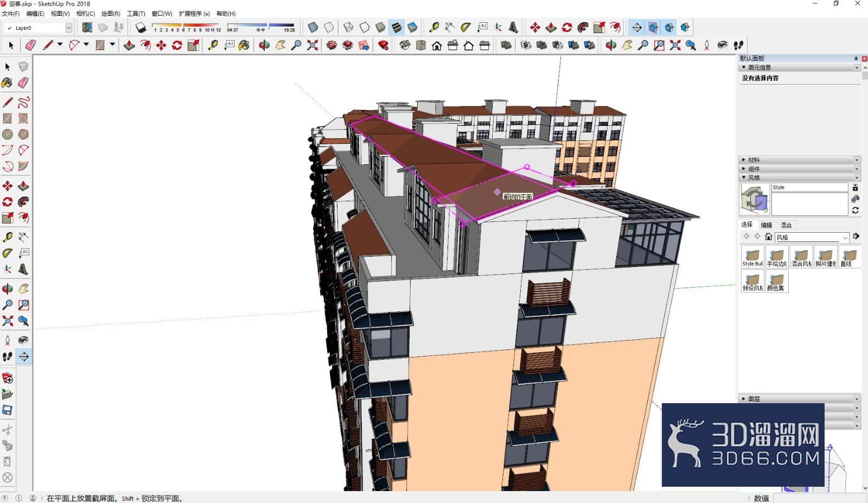This screenshot has height=503, width=868.
Task: Select the 3D Text tool in left toolbar
Action: tap(23, 269)
